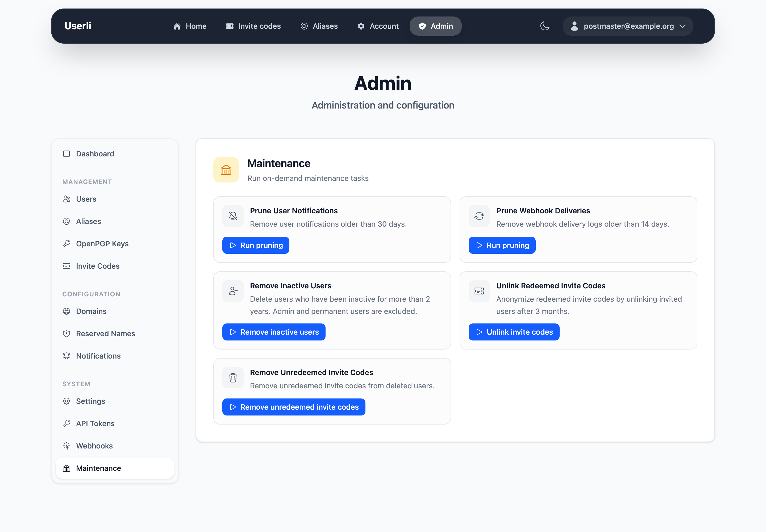
Task: Open the Dashboard link in the sidebar
Action: pos(115,154)
